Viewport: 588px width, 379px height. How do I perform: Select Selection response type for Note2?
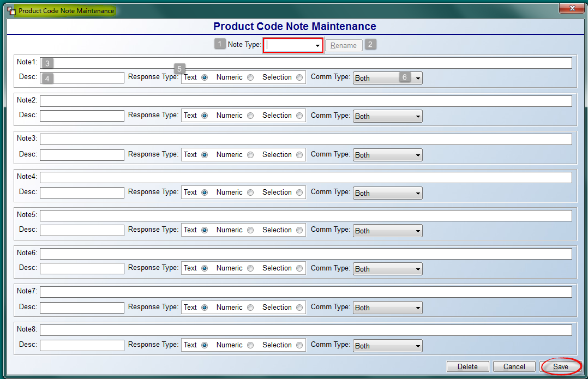299,116
